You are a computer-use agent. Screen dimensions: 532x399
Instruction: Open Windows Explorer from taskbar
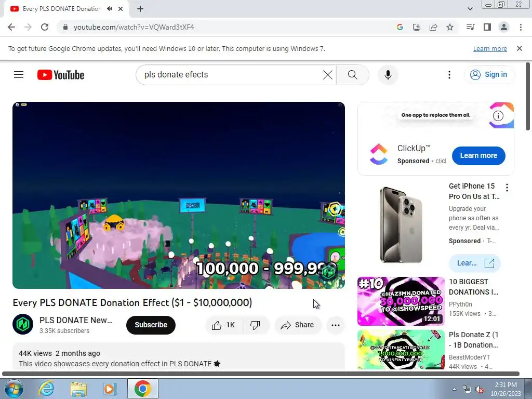[x=78, y=389]
